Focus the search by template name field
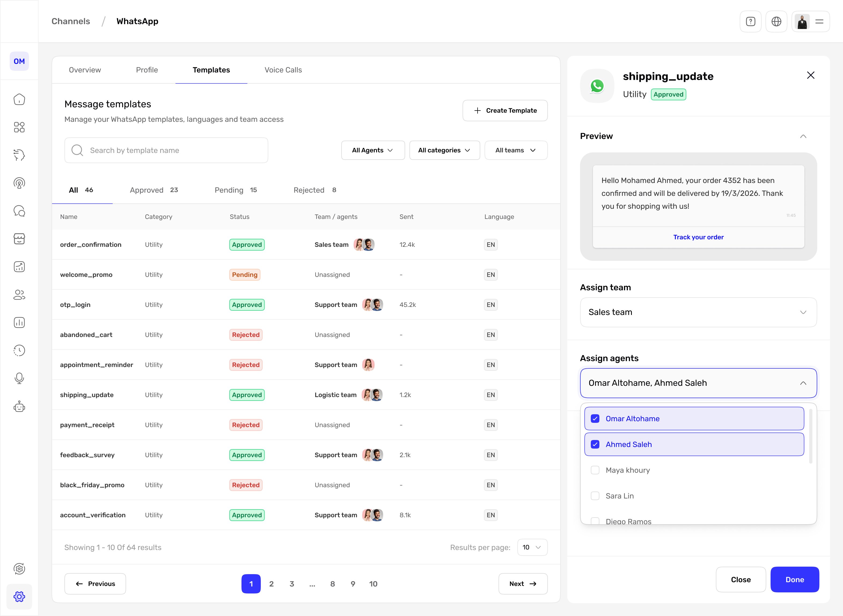 click(166, 150)
